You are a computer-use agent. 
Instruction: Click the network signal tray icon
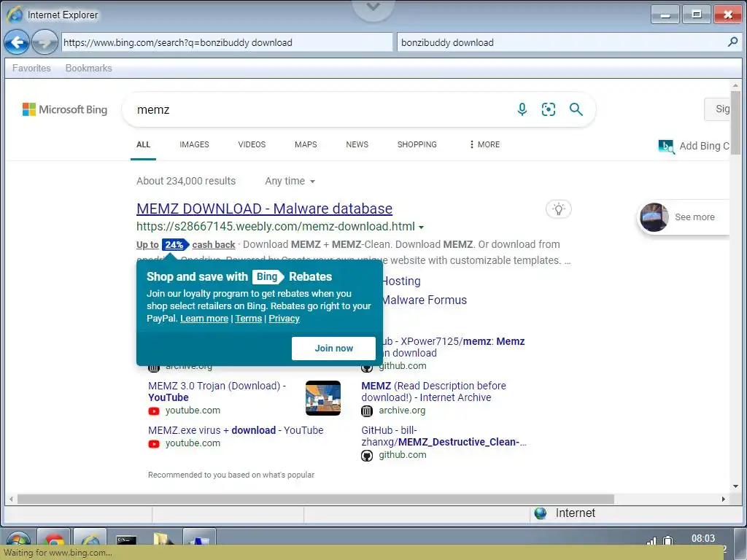tap(651, 542)
